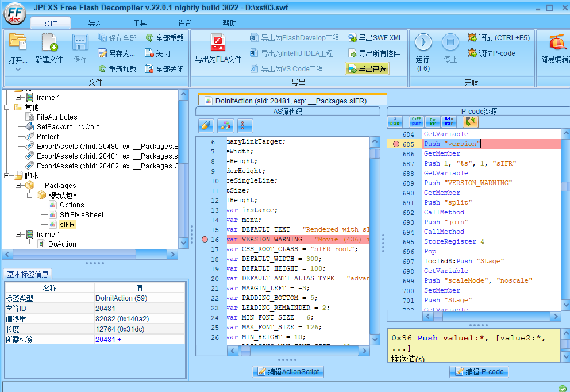Screen dimensions: 570x392
Task: Open the dropdown arrow below 打开
Action: click(18, 69)
